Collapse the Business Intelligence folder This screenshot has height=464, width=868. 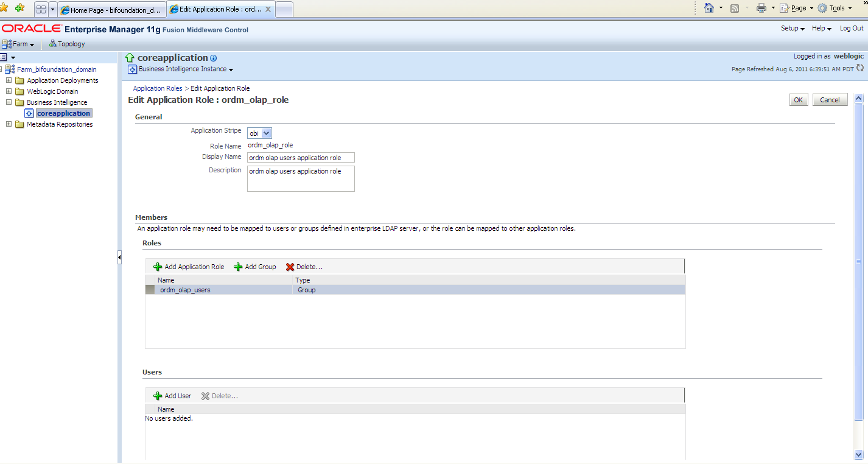pyautogui.click(x=9, y=102)
